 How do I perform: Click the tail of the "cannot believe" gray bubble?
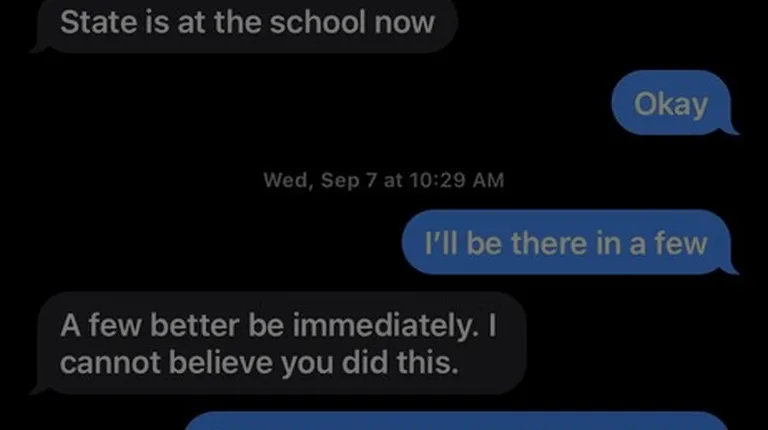38,389
